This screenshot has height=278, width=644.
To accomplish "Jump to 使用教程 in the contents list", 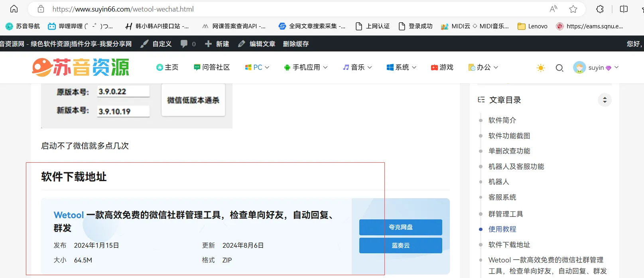I will [502, 229].
